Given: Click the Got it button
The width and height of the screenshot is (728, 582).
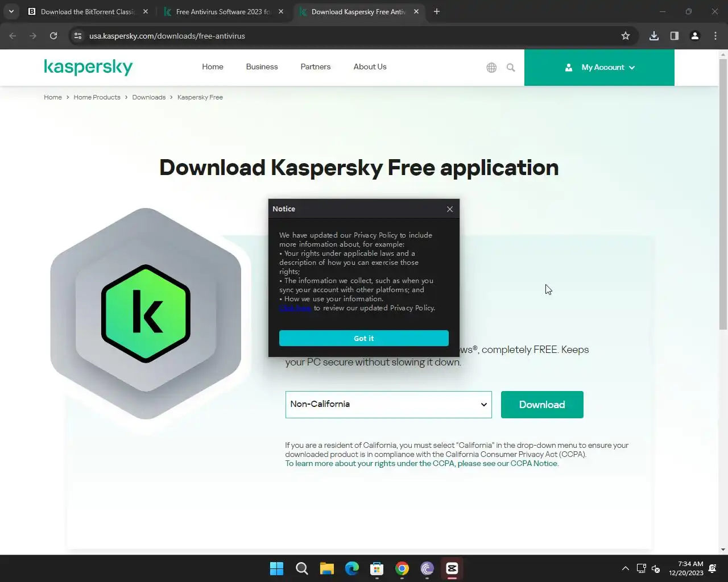Looking at the screenshot, I should coord(364,338).
